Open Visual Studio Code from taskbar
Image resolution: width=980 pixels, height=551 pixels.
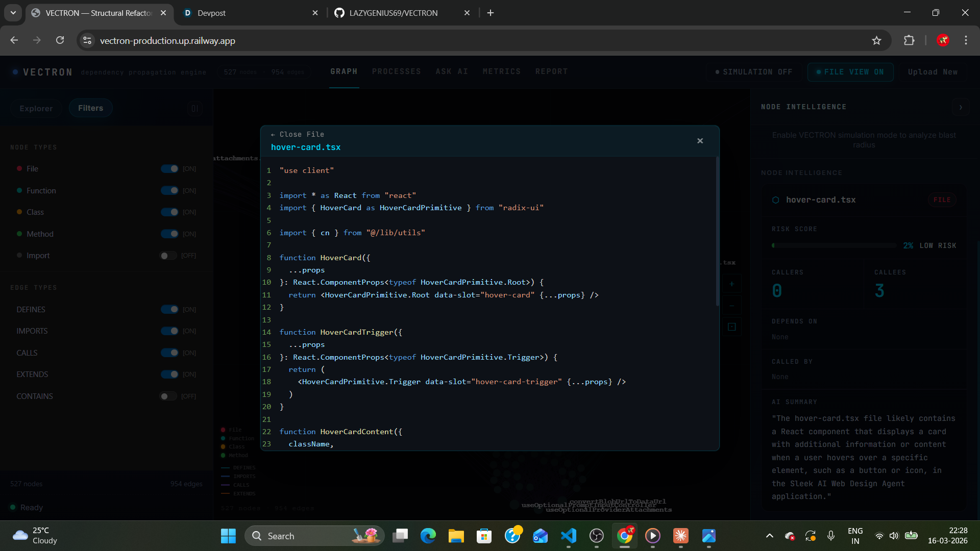[x=568, y=536]
